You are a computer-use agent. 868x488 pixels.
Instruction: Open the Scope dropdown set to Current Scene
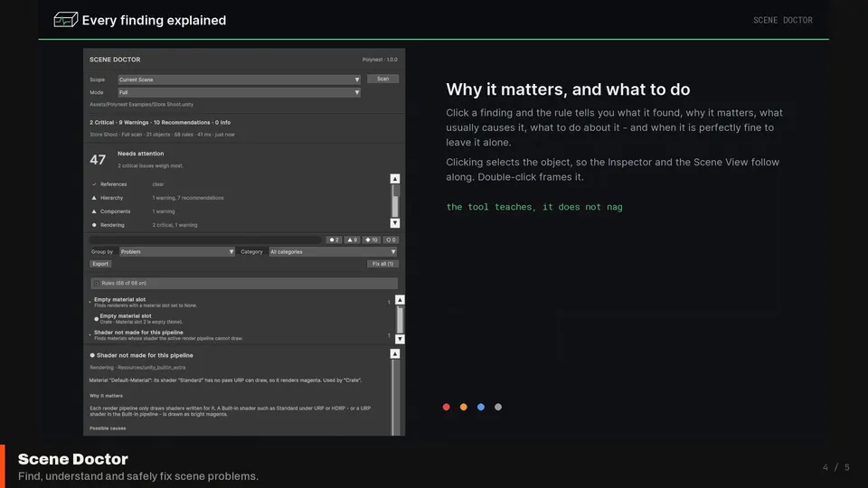point(239,80)
